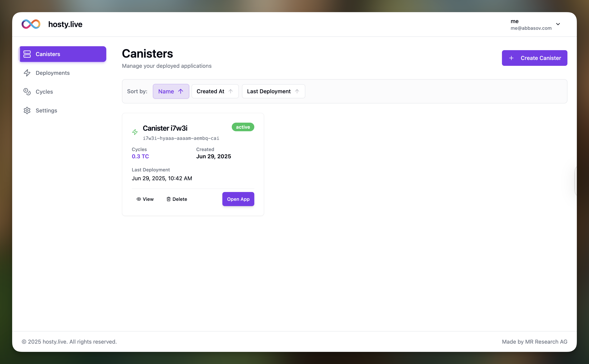Go to the Cycles sidebar page

pyautogui.click(x=44, y=92)
